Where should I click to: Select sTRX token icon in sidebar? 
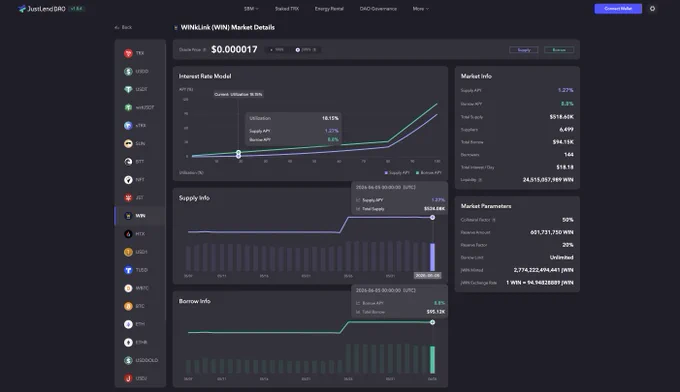point(128,126)
